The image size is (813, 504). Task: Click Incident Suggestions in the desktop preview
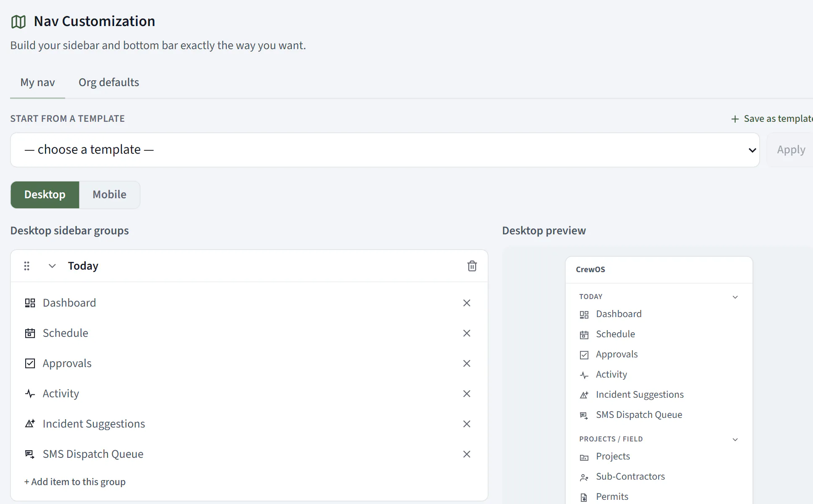pos(640,395)
